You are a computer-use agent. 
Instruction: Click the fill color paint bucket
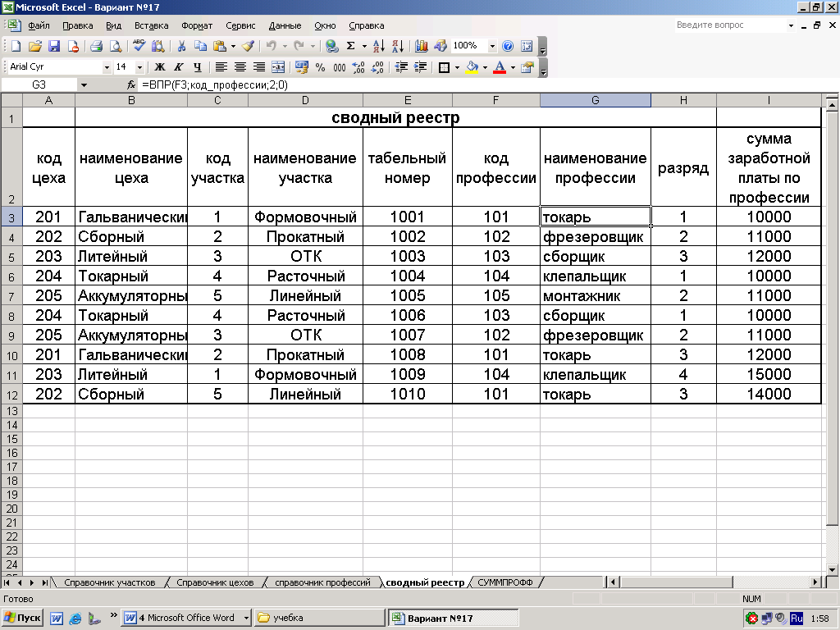pos(472,67)
